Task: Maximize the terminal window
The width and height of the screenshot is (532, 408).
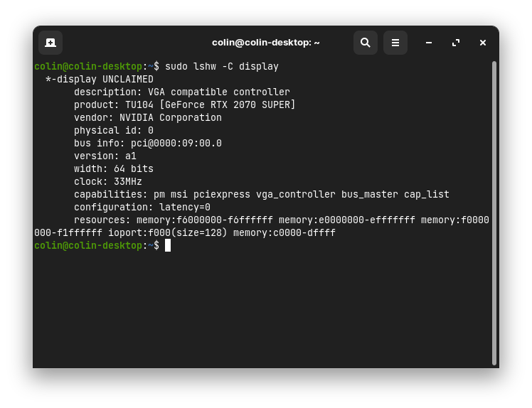Action: click(x=456, y=43)
